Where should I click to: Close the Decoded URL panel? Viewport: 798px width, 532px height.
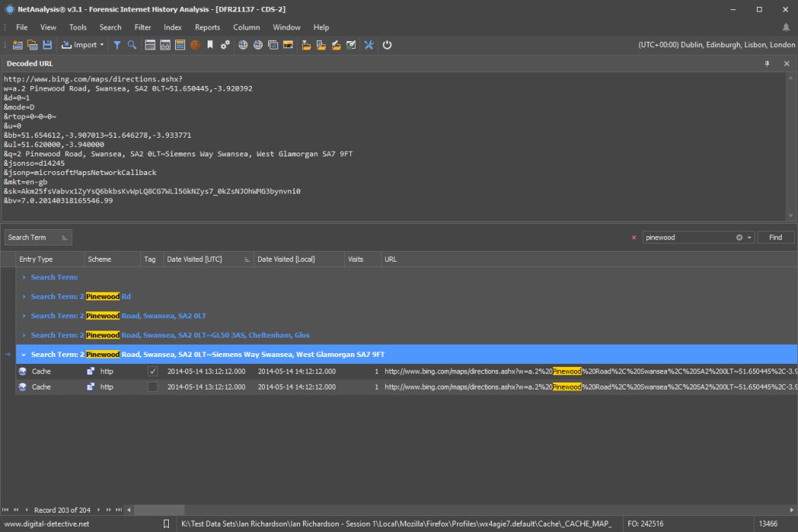[787, 63]
